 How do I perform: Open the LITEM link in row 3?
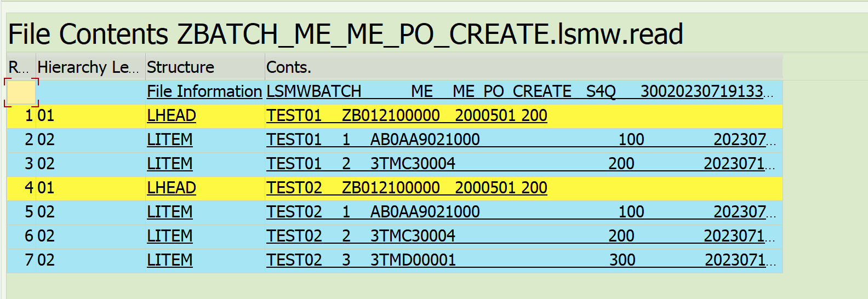[x=170, y=164]
